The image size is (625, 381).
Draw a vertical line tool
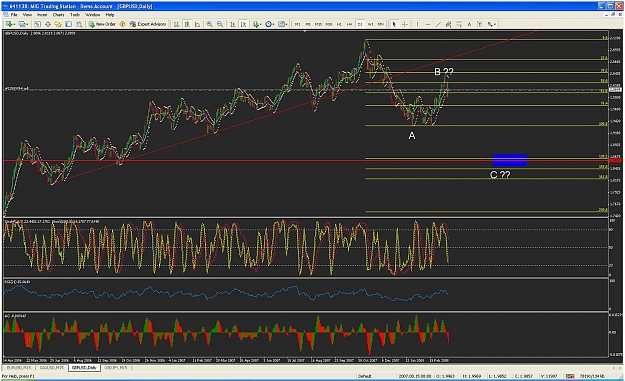417,24
